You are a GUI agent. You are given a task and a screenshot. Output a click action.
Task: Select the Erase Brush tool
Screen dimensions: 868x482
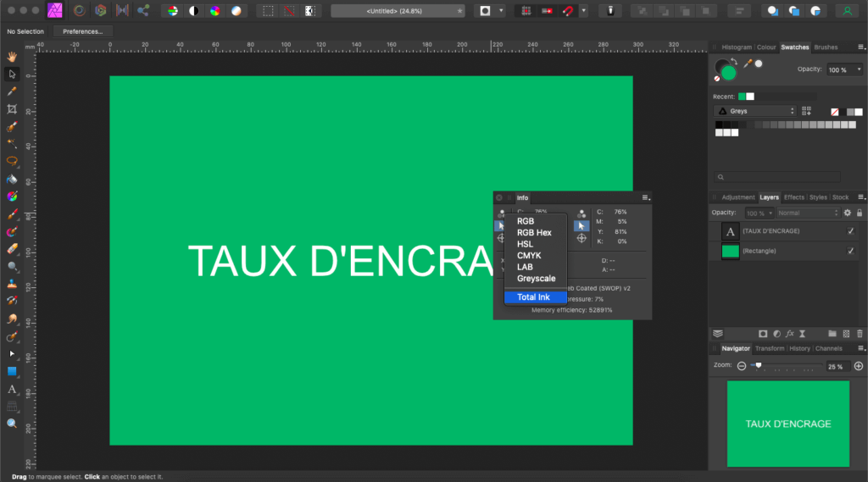coord(12,249)
